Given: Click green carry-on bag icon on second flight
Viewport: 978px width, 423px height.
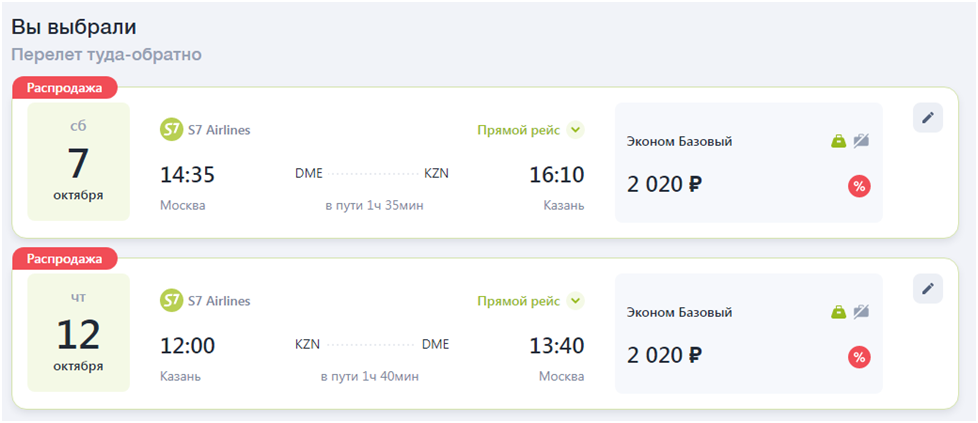Looking at the screenshot, I should (839, 312).
